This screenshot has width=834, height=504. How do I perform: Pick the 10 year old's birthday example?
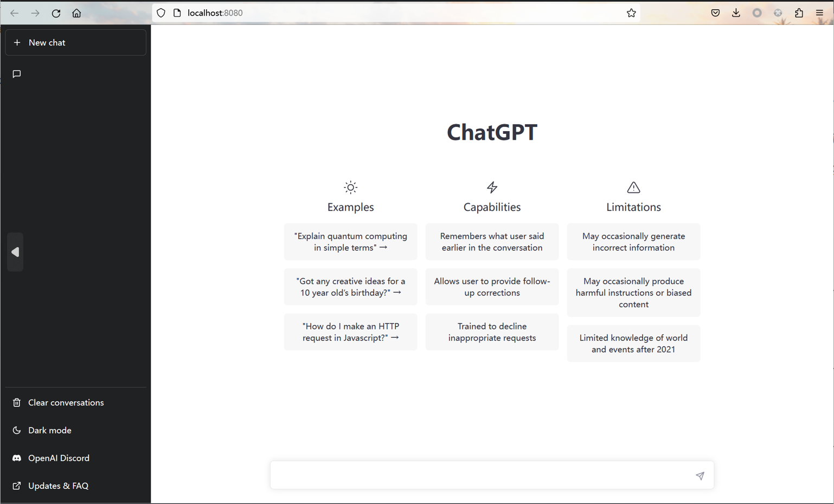pyautogui.click(x=350, y=287)
